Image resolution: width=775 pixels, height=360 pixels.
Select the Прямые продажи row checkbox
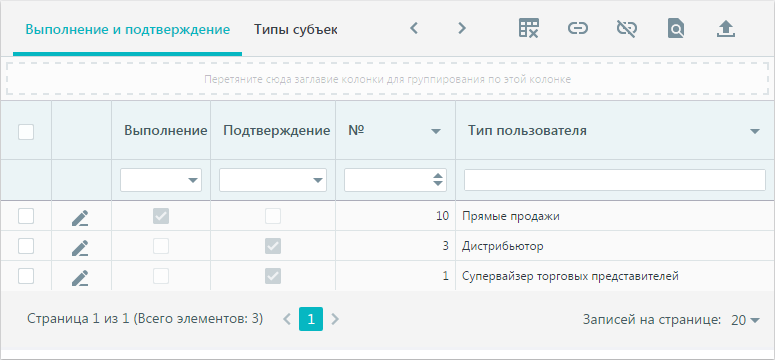click(26, 216)
